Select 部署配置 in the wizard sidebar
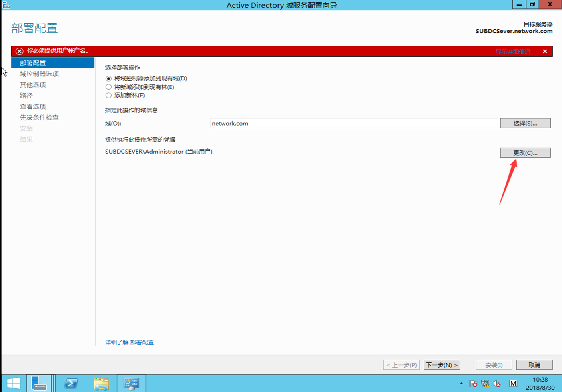562x392 pixels. coord(53,63)
